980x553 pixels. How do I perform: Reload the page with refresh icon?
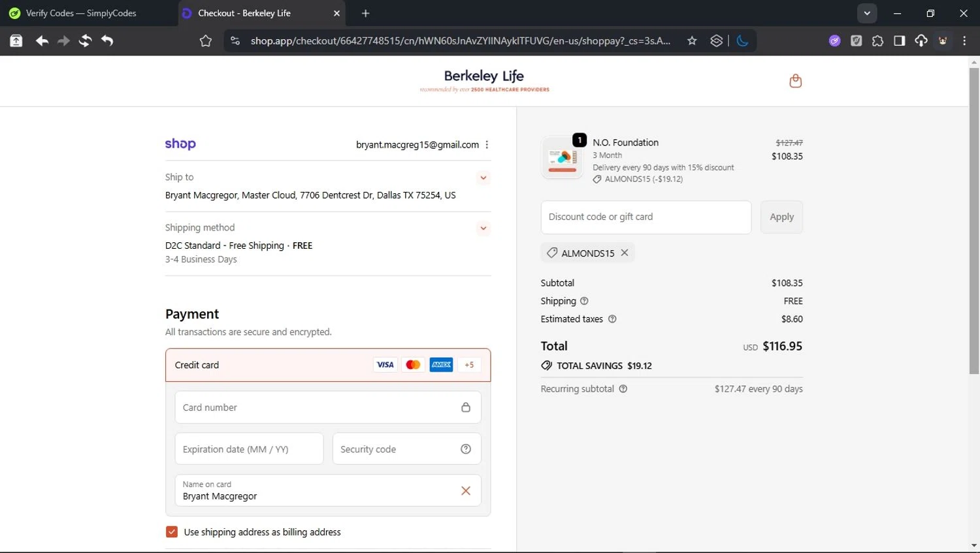(x=86, y=41)
